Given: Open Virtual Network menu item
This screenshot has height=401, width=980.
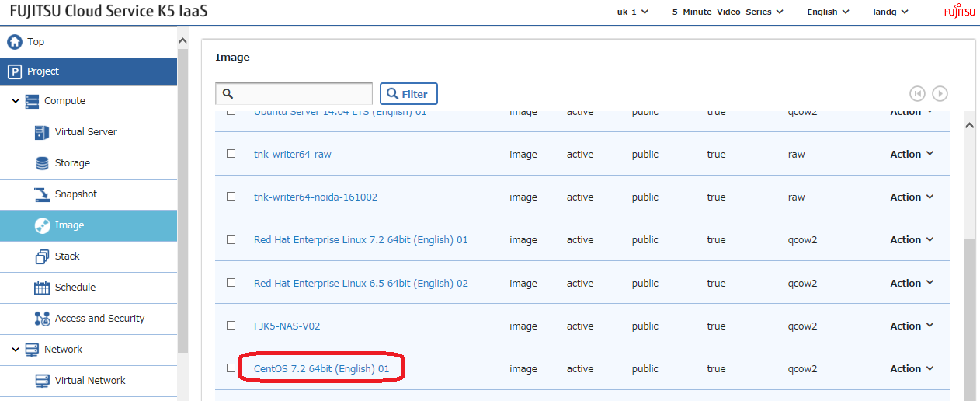Looking at the screenshot, I should [89, 381].
